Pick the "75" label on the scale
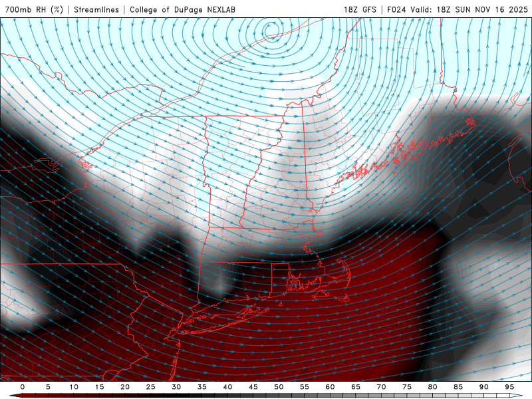Viewport: 532px width, 399px height. 407,387
